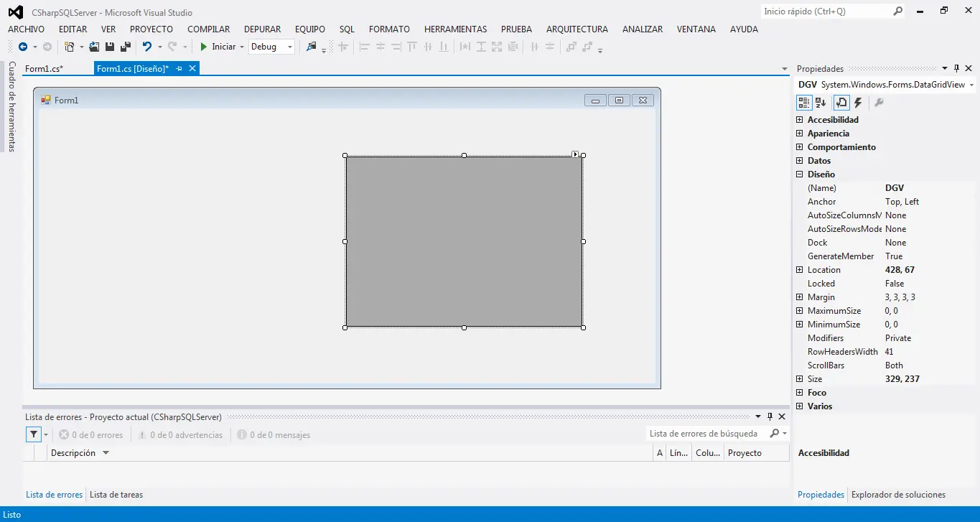
Task: Toggle the Categorized view in Propiedades
Action: [x=804, y=103]
